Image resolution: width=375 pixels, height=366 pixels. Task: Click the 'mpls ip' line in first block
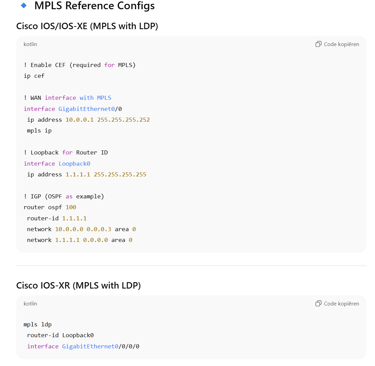point(39,131)
